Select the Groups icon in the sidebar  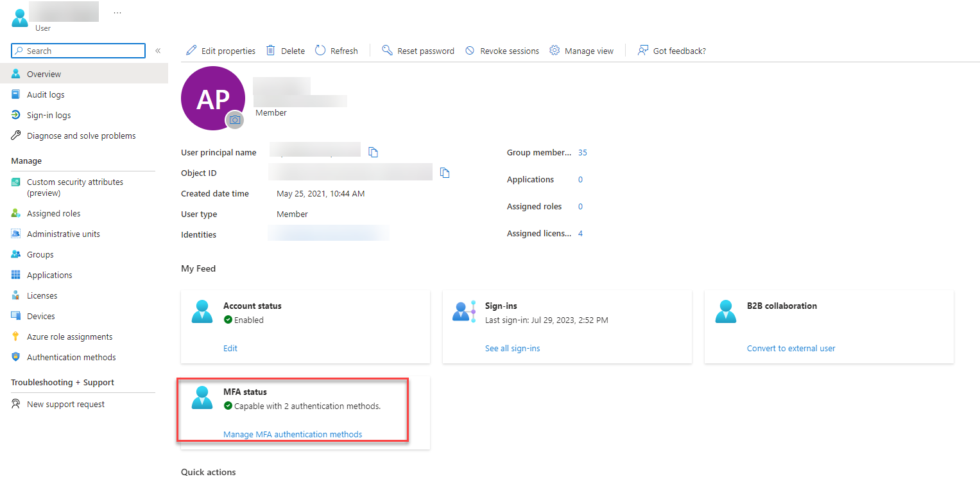click(15, 254)
